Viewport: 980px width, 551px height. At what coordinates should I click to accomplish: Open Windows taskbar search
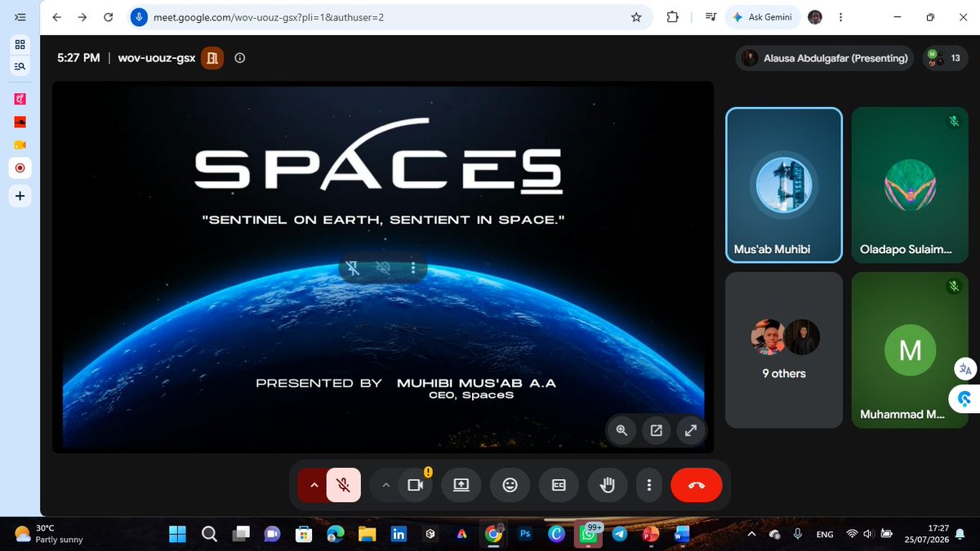point(208,534)
